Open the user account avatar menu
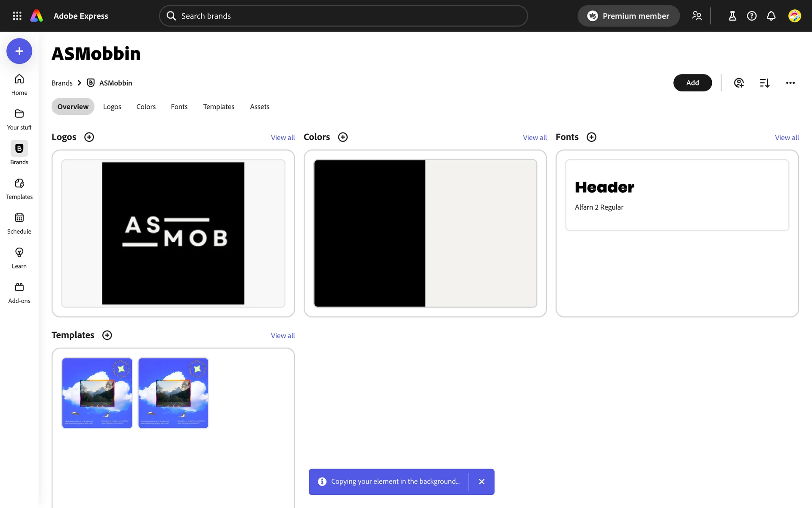This screenshot has height=508, width=812. [x=794, y=16]
